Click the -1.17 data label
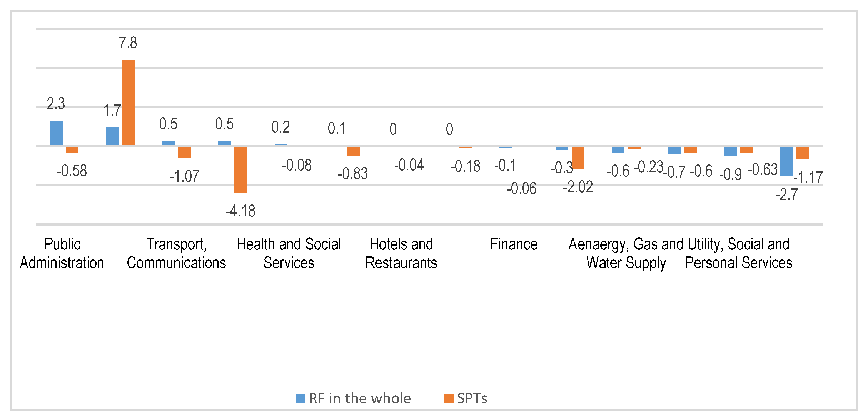Image resolution: width=868 pixels, height=420 pixels. click(x=808, y=177)
